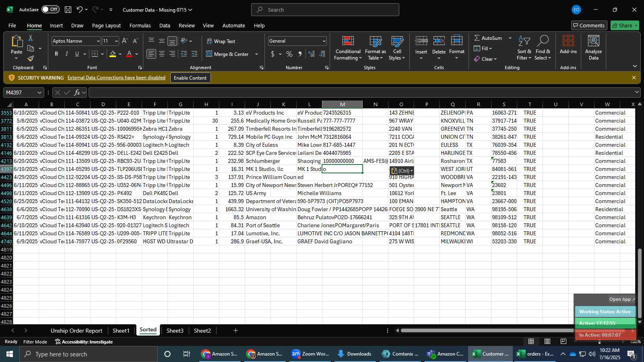This screenshot has height=362, width=644.
Task: Increase font size with large A icon
Action: point(125,41)
